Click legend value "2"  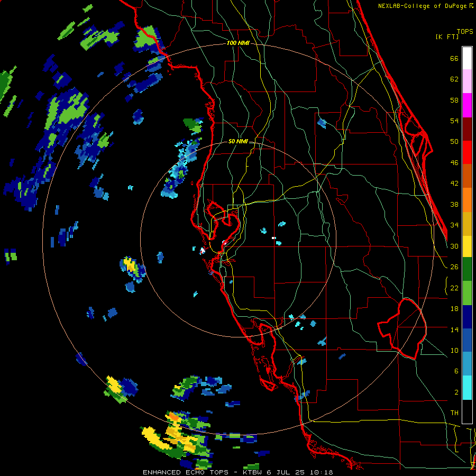click(x=456, y=392)
